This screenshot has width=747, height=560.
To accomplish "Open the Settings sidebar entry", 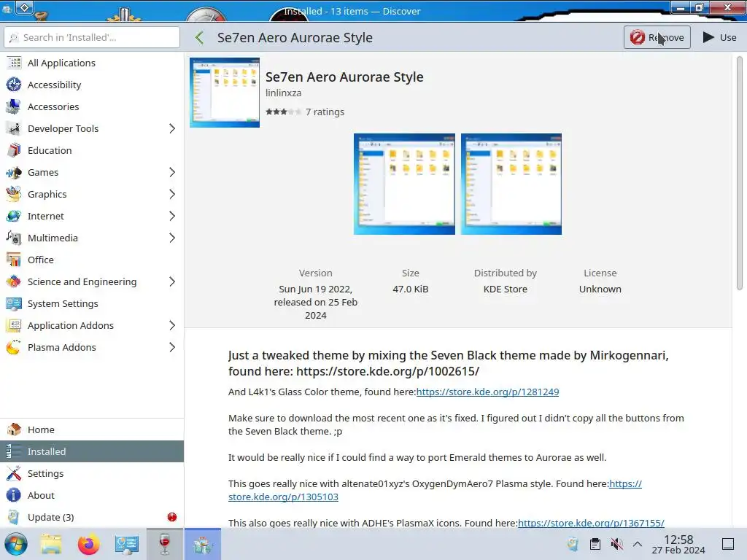I will (92, 473).
